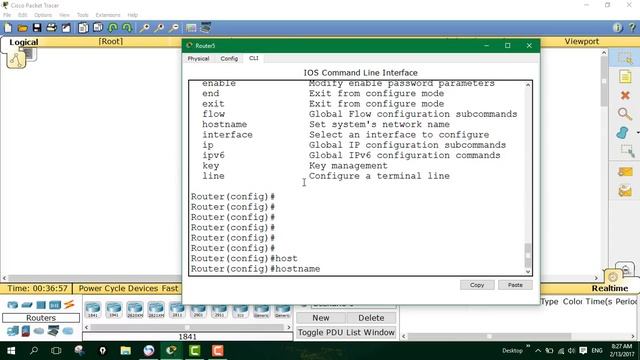The height and width of the screenshot is (360, 640).
Task: Open Windows Start menu
Action: click(x=11, y=351)
